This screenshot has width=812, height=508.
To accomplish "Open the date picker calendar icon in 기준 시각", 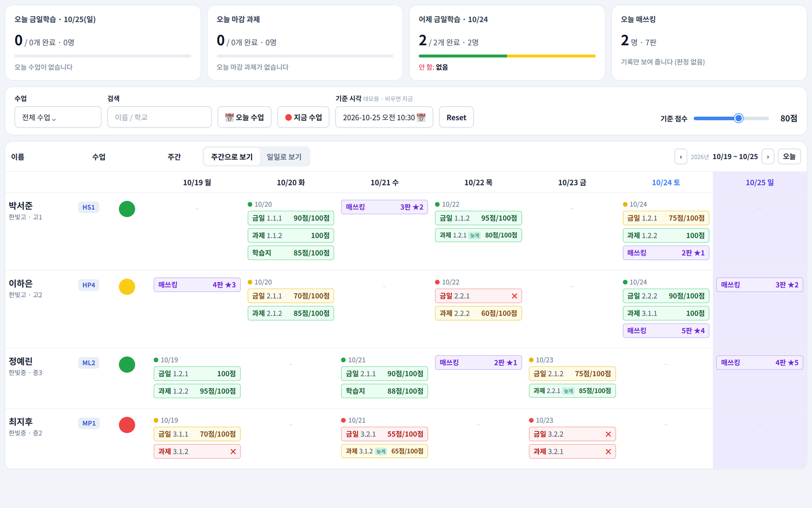I will click(x=421, y=117).
